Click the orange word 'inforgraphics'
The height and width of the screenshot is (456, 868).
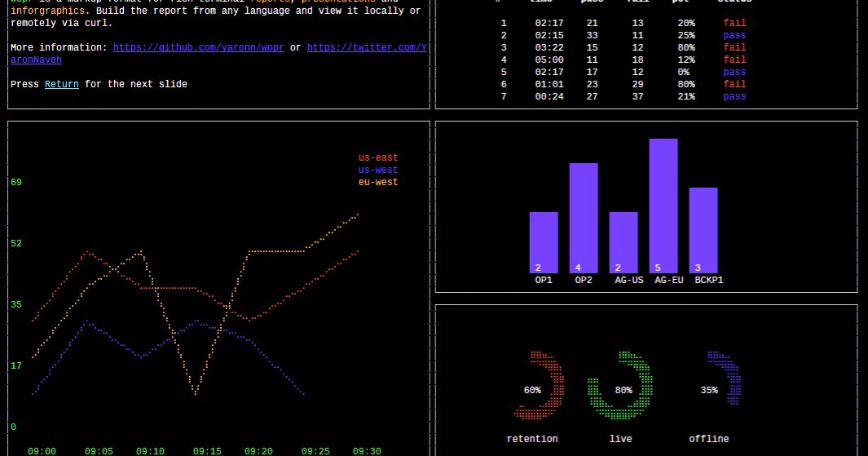[47, 11]
